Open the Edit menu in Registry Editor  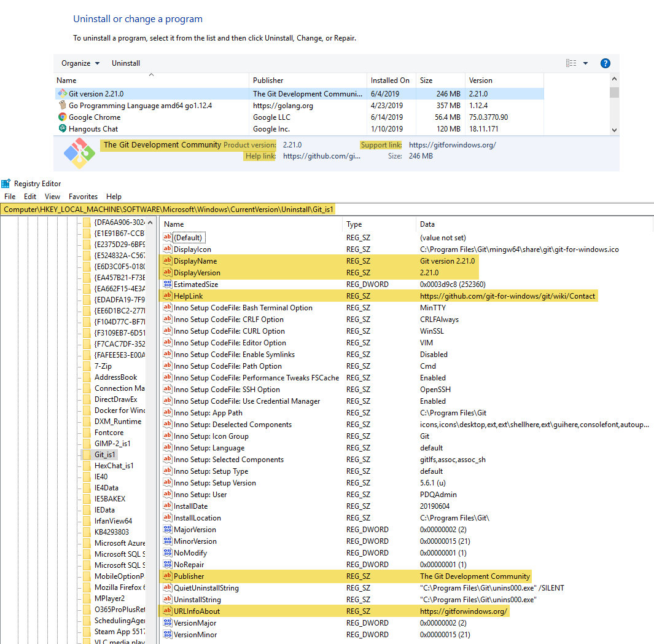point(30,197)
